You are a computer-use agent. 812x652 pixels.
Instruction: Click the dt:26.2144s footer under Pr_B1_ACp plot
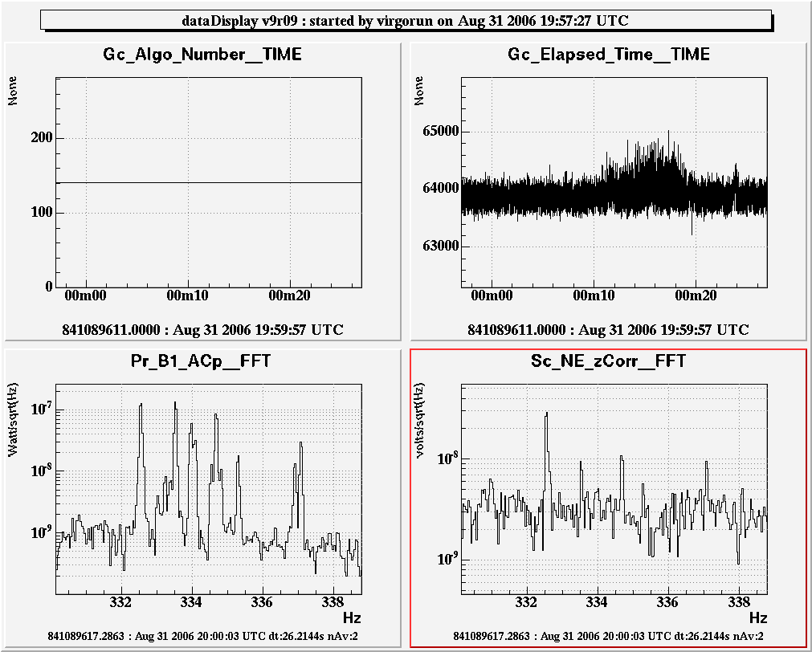[x=203, y=636]
